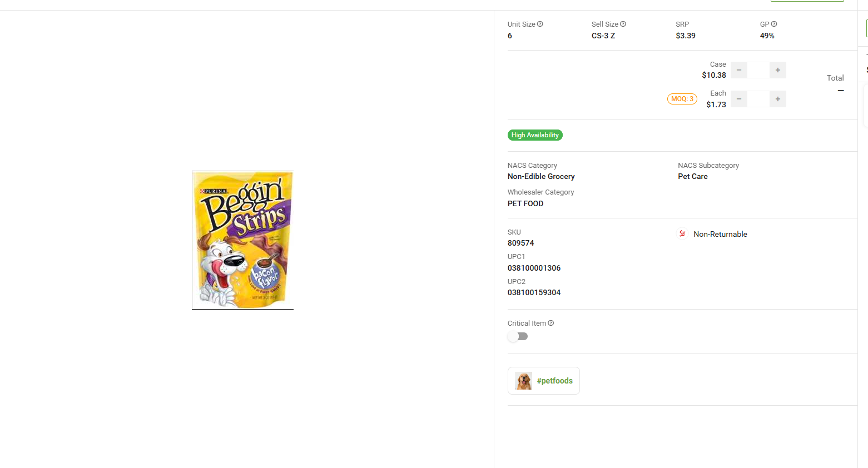868x468 pixels.
Task: Increase the Case quantity with plus
Action: pos(778,70)
